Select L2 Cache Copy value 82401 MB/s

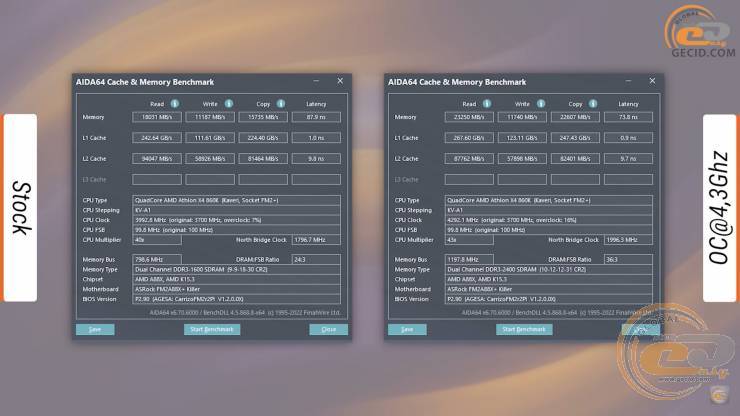[575, 159]
